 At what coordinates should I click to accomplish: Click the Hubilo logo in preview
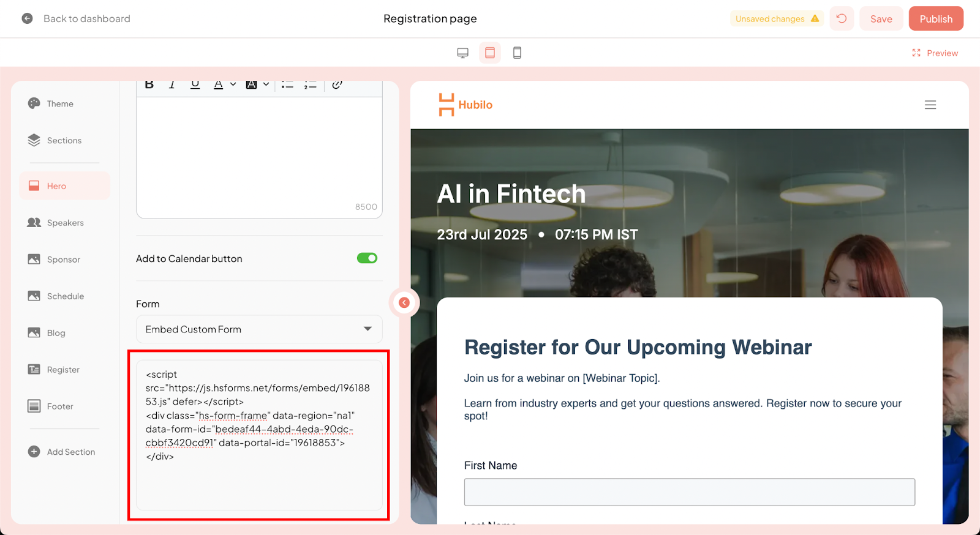tap(466, 105)
